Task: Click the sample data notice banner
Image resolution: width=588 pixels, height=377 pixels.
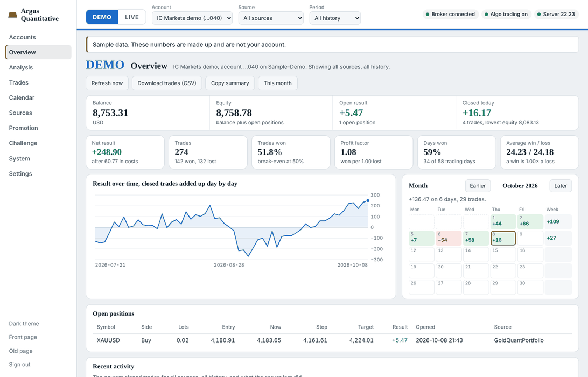Action: click(x=332, y=45)
